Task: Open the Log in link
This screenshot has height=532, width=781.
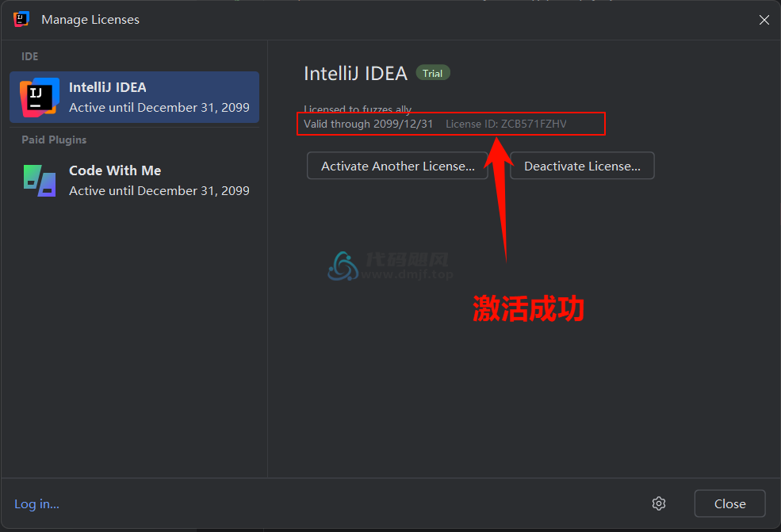Action: click(x=36, y=504)
